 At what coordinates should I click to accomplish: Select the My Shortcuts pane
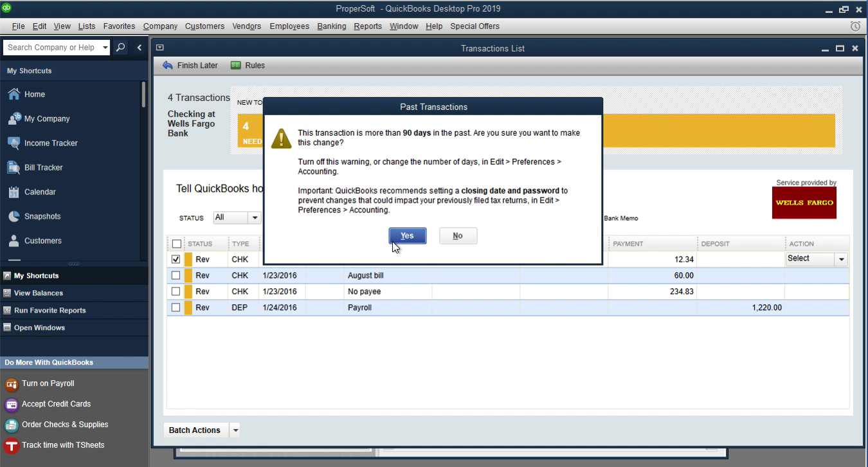(x=74, y=275)
